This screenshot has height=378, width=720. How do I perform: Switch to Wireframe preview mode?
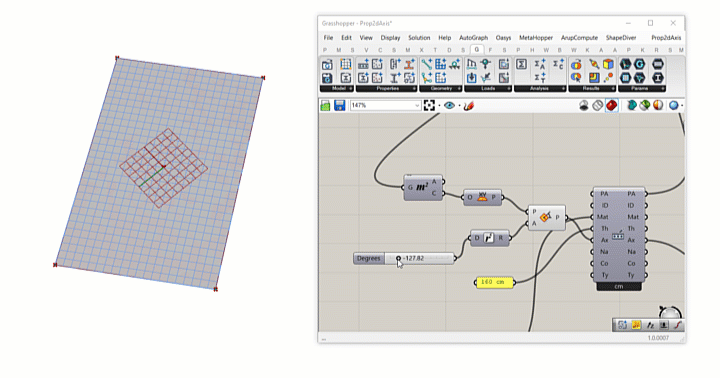[x=597, y=106]
